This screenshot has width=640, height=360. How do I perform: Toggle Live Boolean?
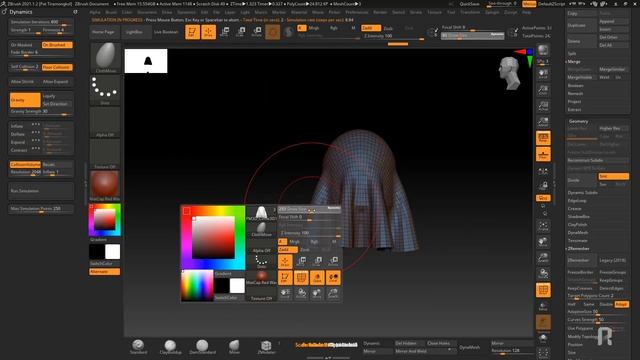click(x=166, y=32)
